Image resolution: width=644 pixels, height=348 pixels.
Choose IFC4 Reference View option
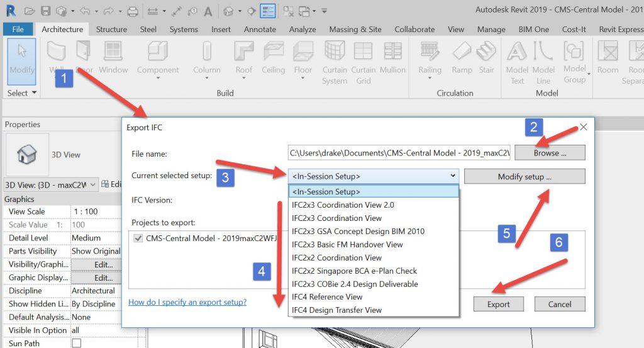tap(327, 297)
